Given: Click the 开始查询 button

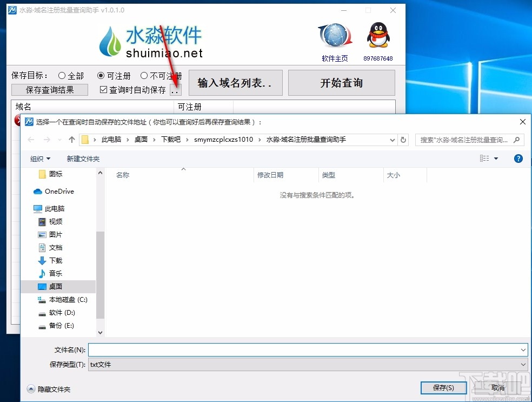Looking at the screenshot, I should (x=341, y=82).
